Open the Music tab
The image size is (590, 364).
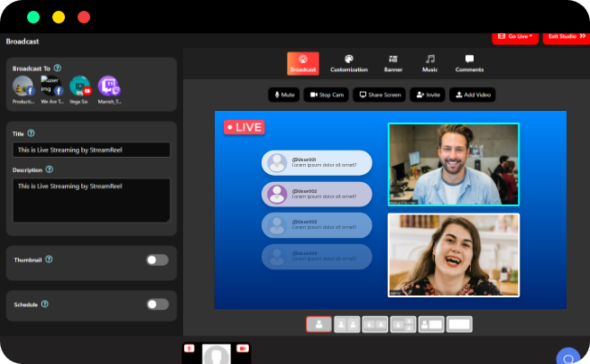pyautogui.click(x=430, y=63)
